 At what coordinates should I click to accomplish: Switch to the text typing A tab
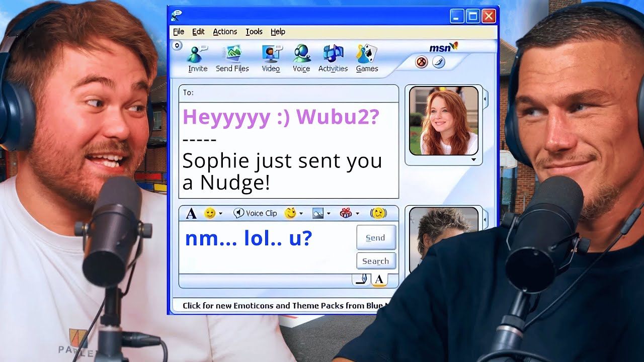click(379, 280)
